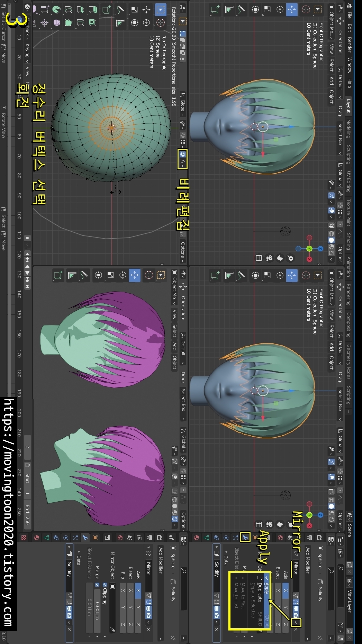362x644 pixels.
Task: Toggle proportional editing in edit viewport header
Action: (183, 154)
